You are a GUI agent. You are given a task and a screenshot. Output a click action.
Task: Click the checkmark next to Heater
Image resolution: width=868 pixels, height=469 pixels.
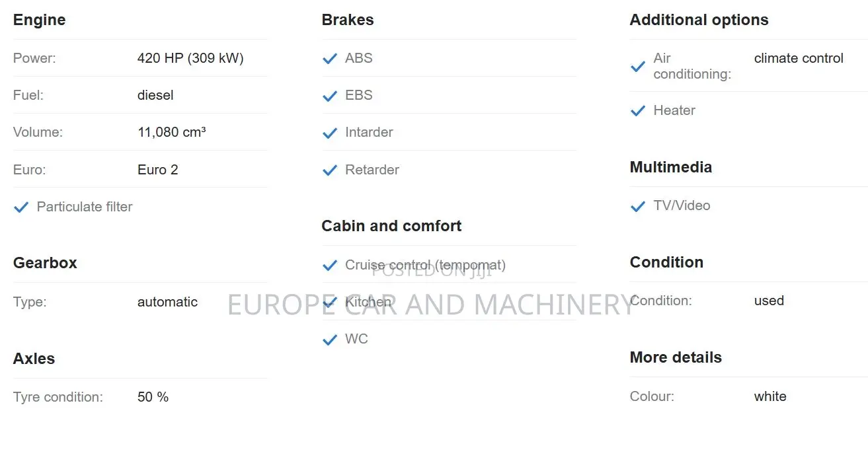pyautogui.click(x=638, y=111)
